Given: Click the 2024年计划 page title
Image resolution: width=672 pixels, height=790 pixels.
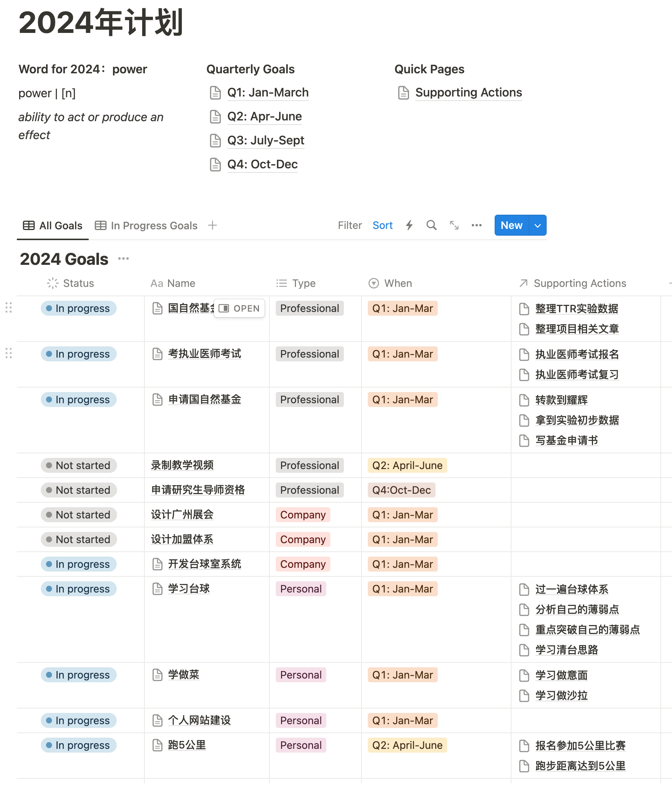Looking at the screenshot, I should point(101,22).
